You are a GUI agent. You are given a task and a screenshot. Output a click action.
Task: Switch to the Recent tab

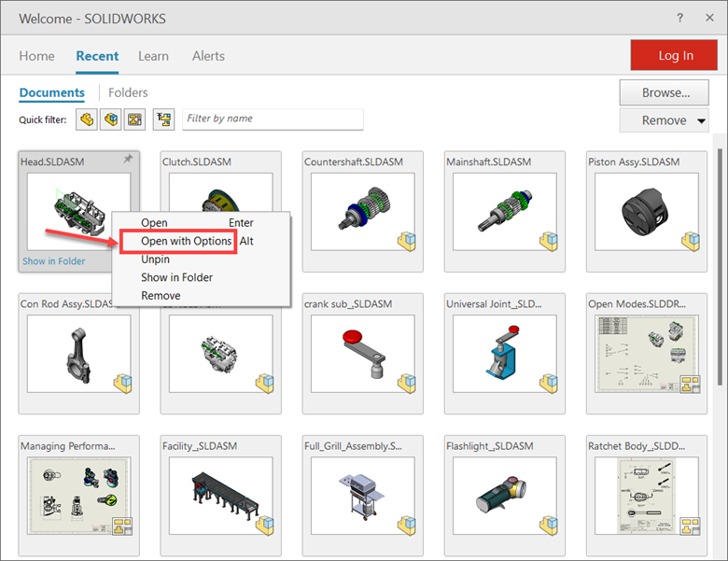pyautogui.click(x=97, y=56)
